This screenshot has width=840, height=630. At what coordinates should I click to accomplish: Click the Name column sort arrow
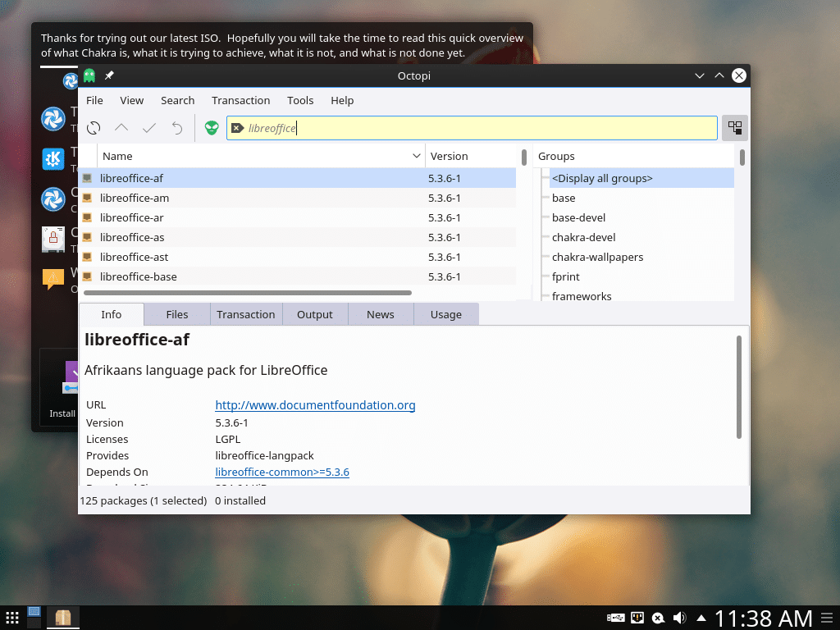pyautogui.click(x=416, y=156)
